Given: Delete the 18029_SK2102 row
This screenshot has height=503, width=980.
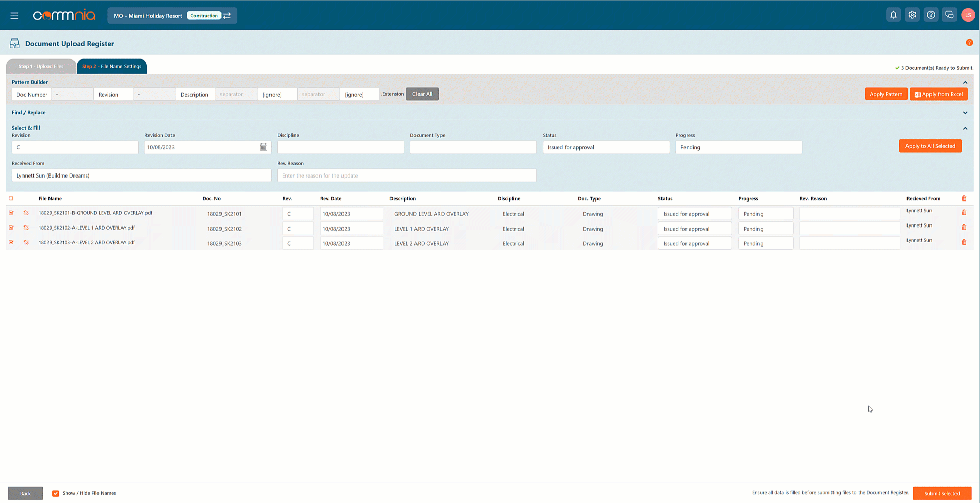Looking at the screenshot, I should [x=964, y=228].
